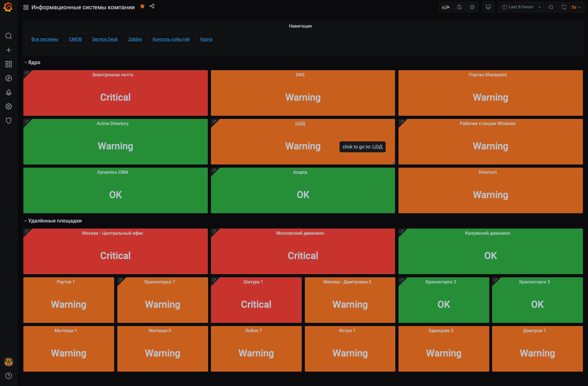The width and height of the screenshot is (588, 386).
Task: Click the Мытищи 1 panel title
Action: click(66, 331)
